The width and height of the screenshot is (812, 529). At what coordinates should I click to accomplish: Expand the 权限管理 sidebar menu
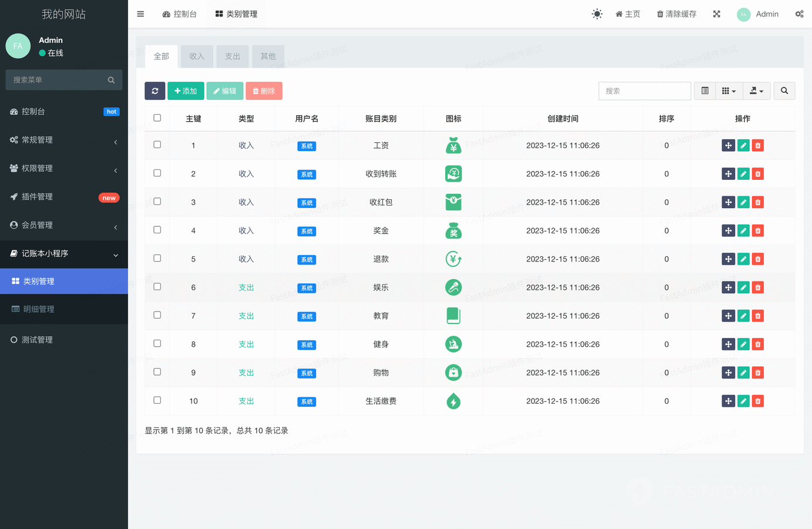coord(63,169)
